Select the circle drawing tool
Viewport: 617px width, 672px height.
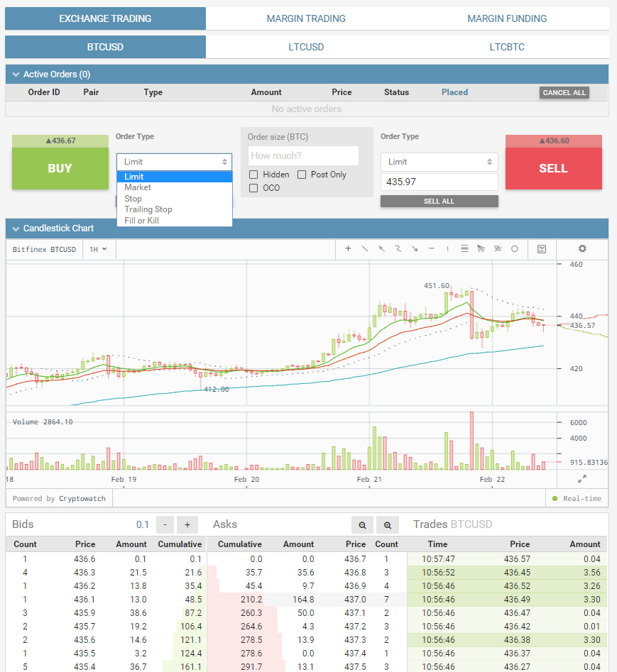click(x=515, y=248)
